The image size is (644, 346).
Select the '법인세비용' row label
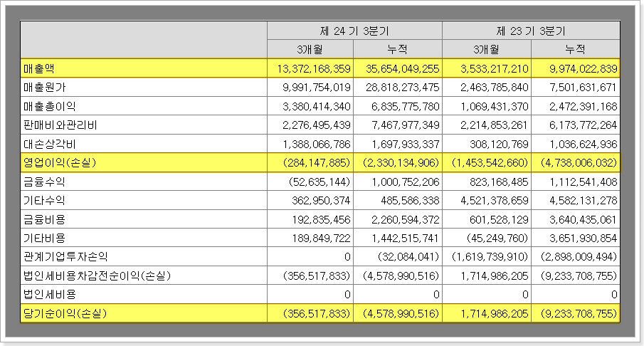coord(49,295)
